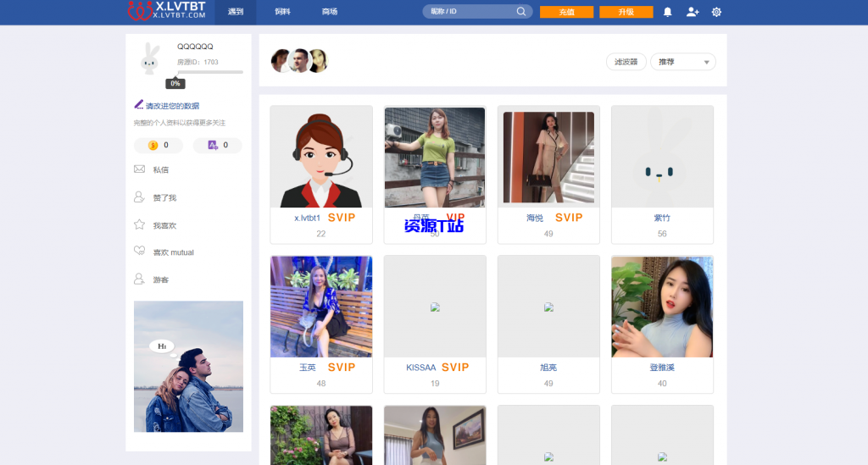Click the 请改进您的数据 link

coord(172,106)
